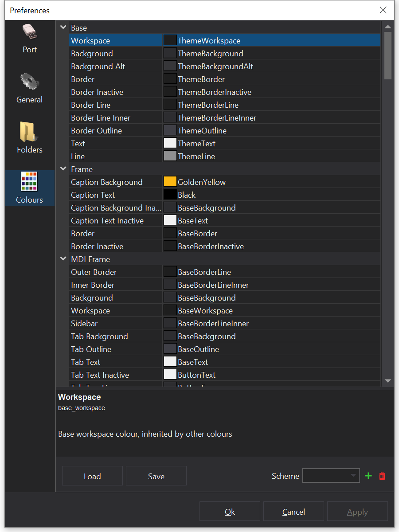The height and width of the screenshot is (532, 399).
Task: Click the green plus add scheme icon
Action: pos(368,476)
